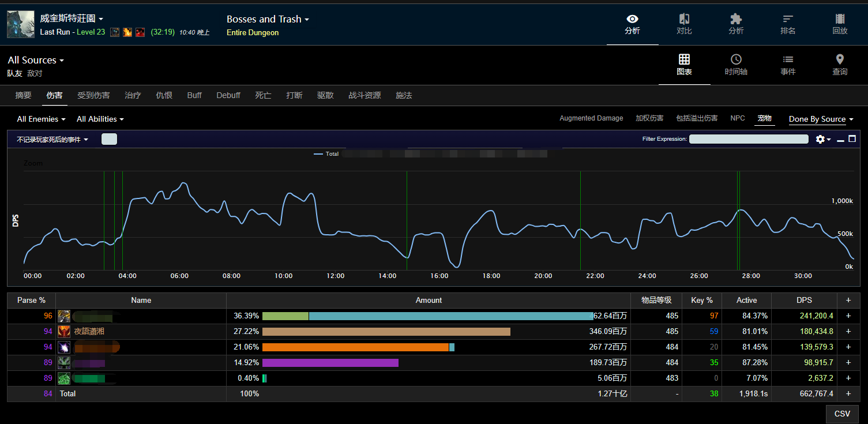Toggle the NPC filter option

(x=738, y=118)
